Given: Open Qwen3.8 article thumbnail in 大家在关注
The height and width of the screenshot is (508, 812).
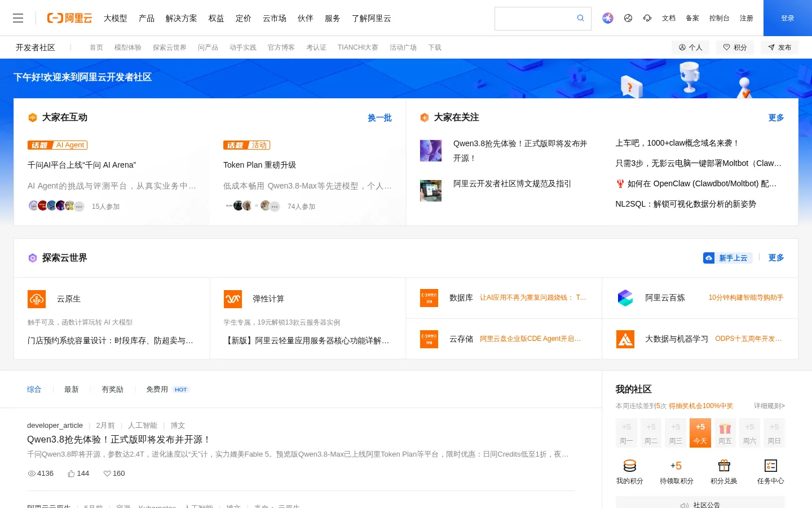Looking at the screenshot, I should point(431,151).
